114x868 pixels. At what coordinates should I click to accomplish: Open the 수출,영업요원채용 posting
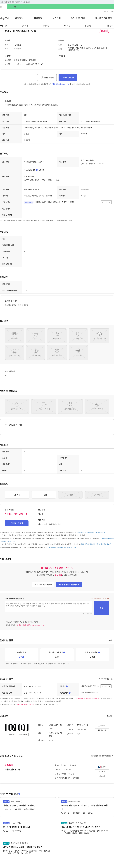coord(12,770)
